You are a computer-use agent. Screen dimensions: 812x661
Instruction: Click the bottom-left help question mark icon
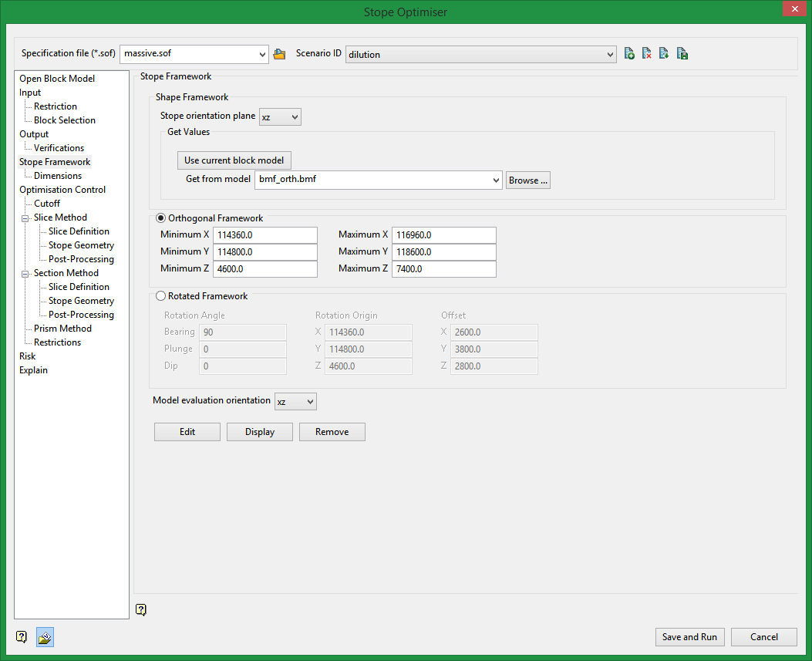click(x=22, y=637)
